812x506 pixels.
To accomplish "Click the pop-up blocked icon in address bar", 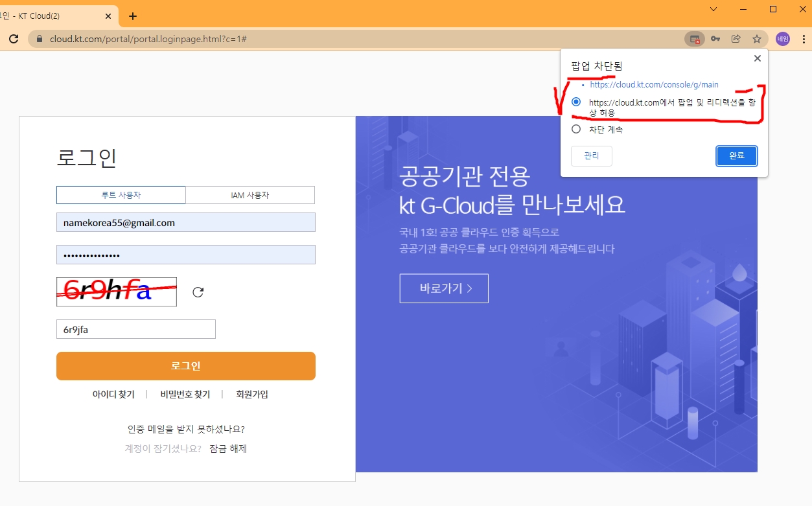I will point(694,39).
